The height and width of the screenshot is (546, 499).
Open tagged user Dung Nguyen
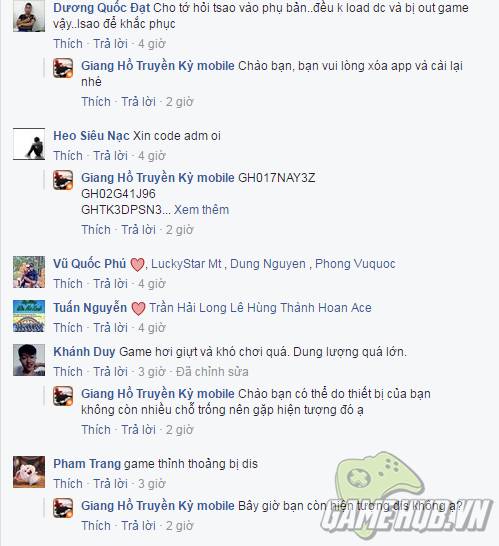click(268, 264)
